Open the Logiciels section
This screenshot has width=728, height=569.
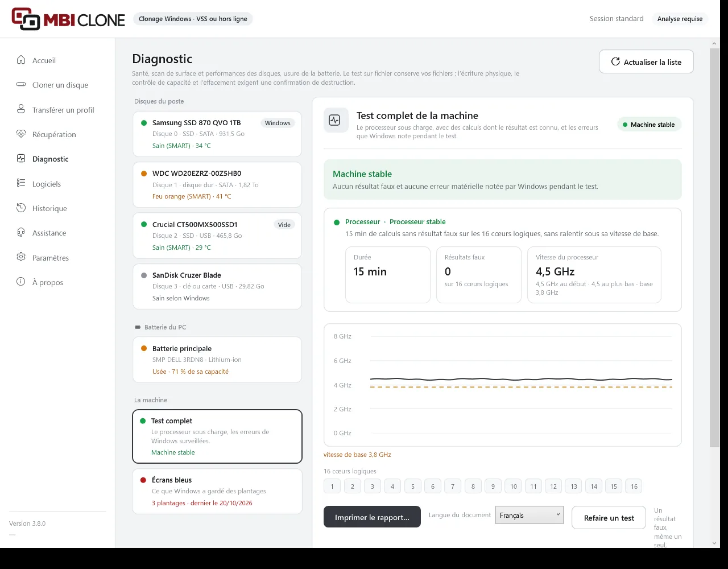pyautogui.click(x=59, y=184)
